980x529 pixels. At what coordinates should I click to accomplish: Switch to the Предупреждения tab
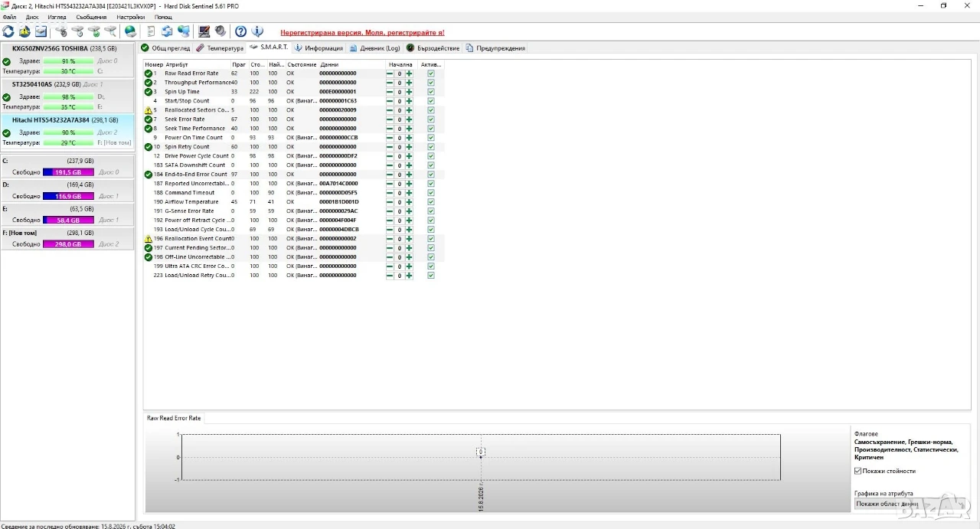pos(495,48)
